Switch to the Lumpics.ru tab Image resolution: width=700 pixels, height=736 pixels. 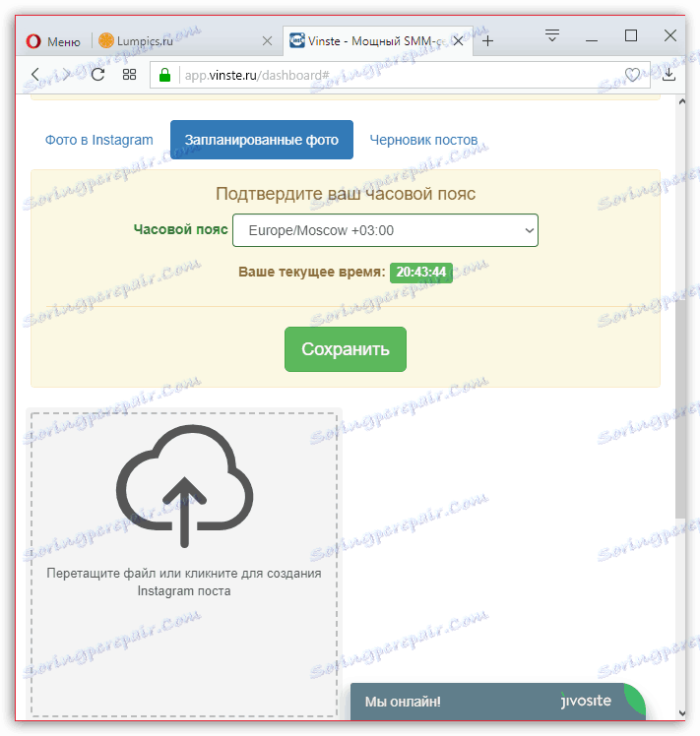[186, 41]
